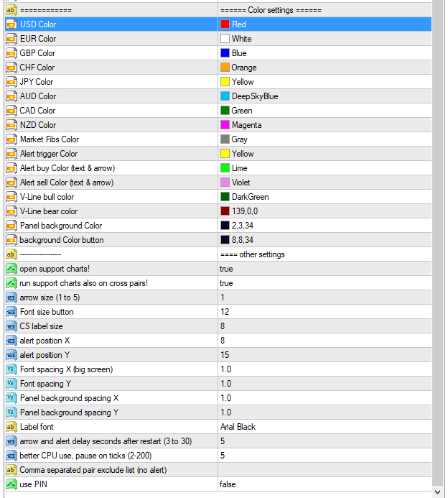Click the icon beside V-Line bull color
The height and width of the screenshot is (498, 448).
[x=11, y=197]
